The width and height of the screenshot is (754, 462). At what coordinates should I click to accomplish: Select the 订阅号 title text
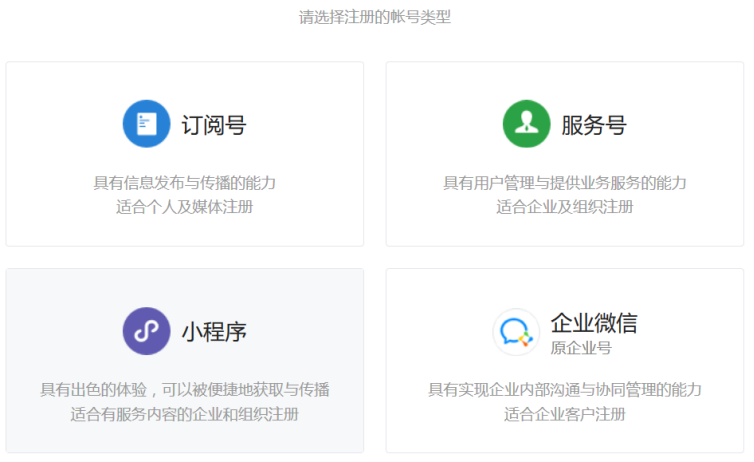pos(214,125)
